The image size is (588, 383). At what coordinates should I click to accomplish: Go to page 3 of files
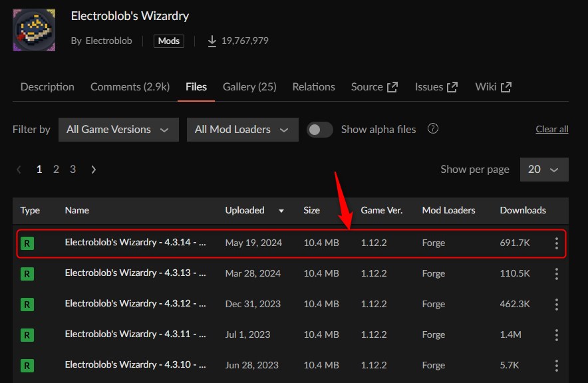click(73, 170)
